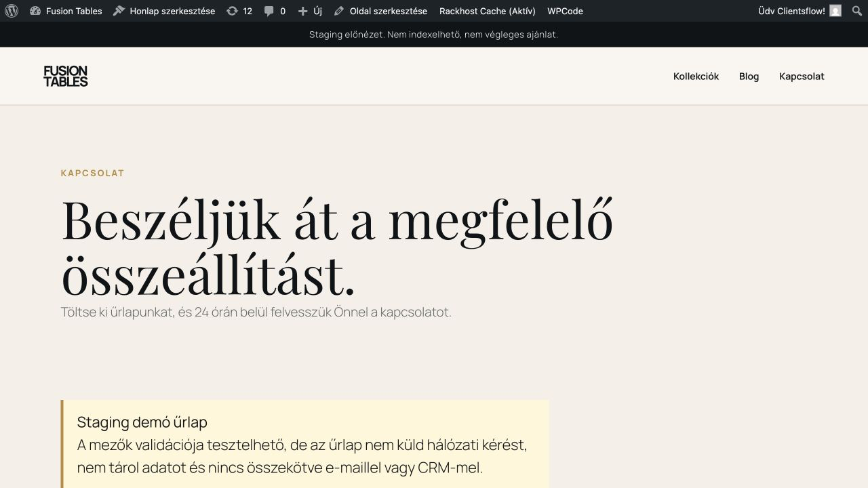Open the WordPress logo menu
The width and height of the screenshot is (868, 488).
click(x=12, y=11)
